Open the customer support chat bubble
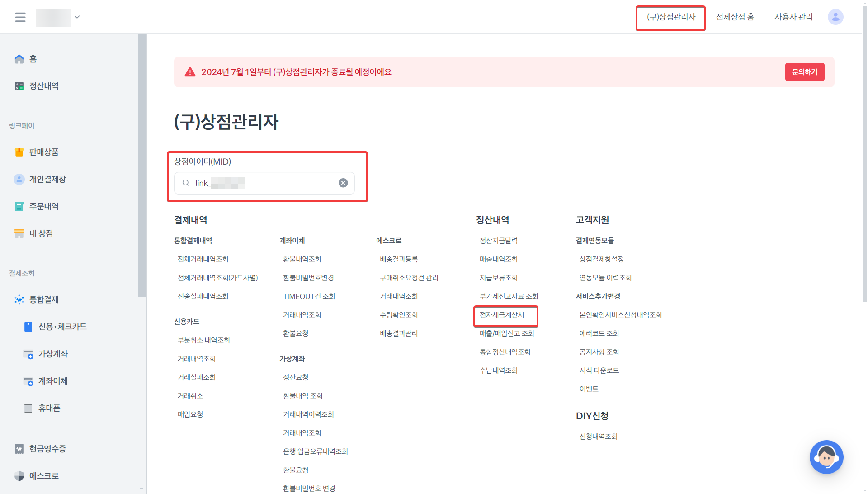868x494 pixels. click(x=826, y=457)
